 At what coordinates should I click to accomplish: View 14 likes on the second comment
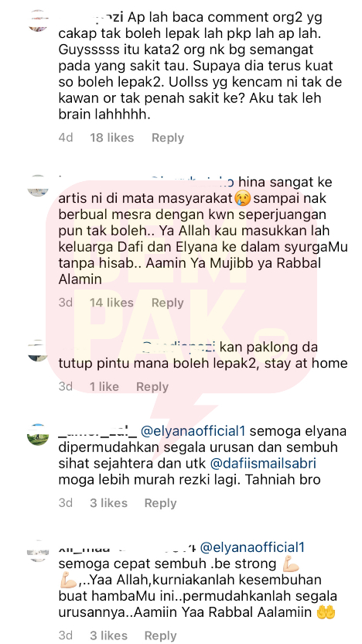point(111,303)
